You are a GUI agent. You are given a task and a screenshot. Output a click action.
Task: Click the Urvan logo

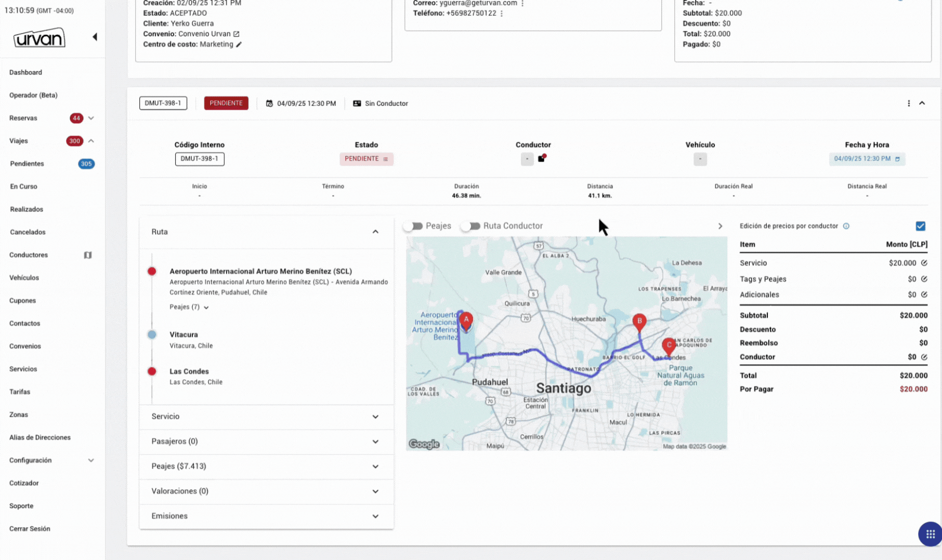tap(40, 37)
